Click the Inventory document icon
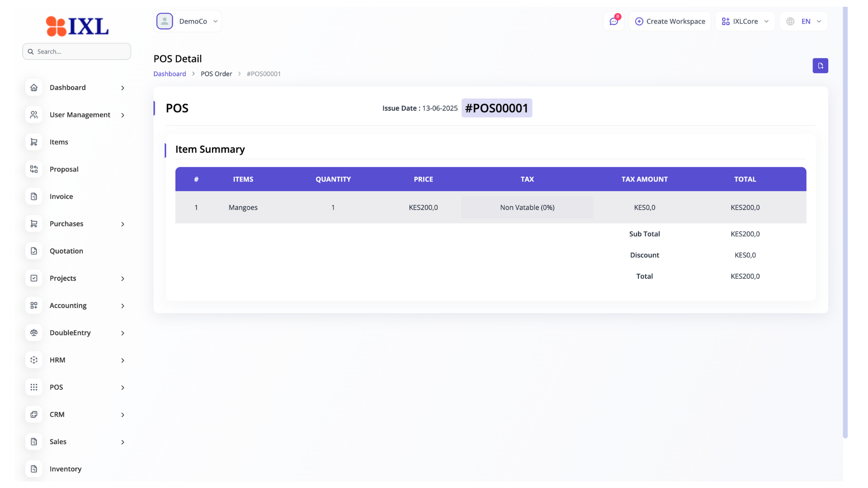 (34, 469)
